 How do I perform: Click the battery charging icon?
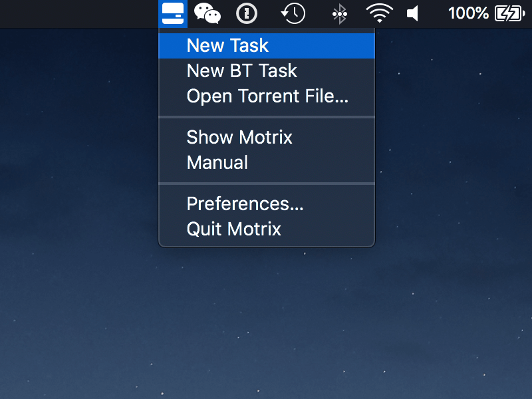pyautogui.click(x=509, y=14)
